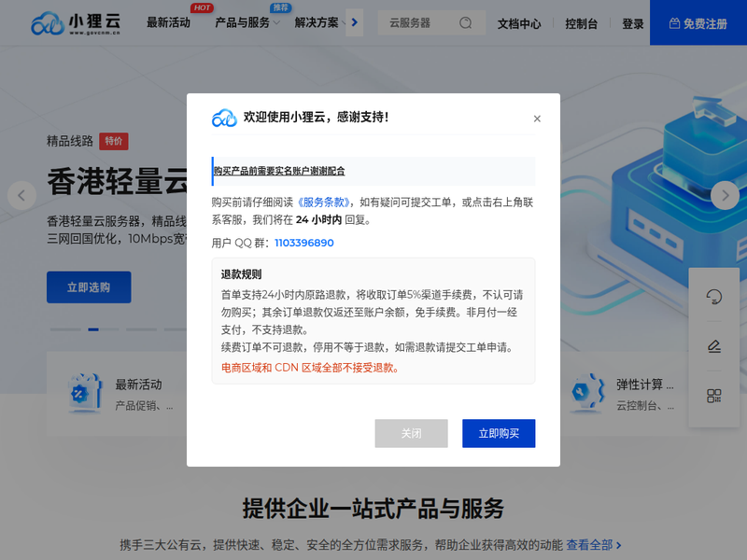Click the gift icon on 免费注册
Viewport: 747px width, 560px height.
(x=674, y=22)
